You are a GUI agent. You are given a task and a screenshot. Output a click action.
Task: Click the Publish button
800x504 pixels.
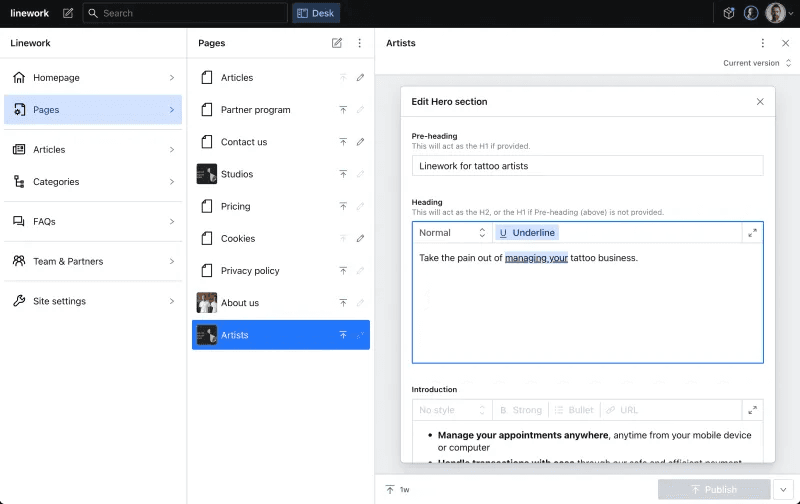click(x=714, y=489)
